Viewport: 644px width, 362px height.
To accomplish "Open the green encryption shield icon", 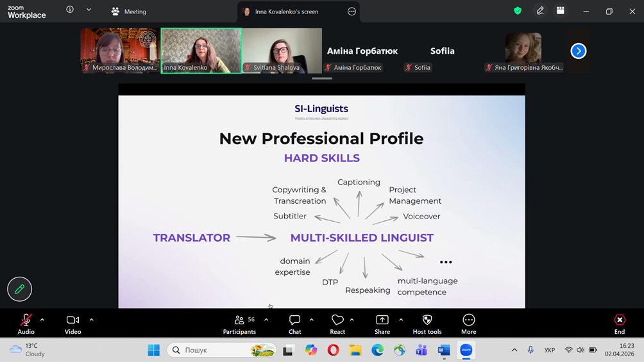I will click(x=518, y=11).
